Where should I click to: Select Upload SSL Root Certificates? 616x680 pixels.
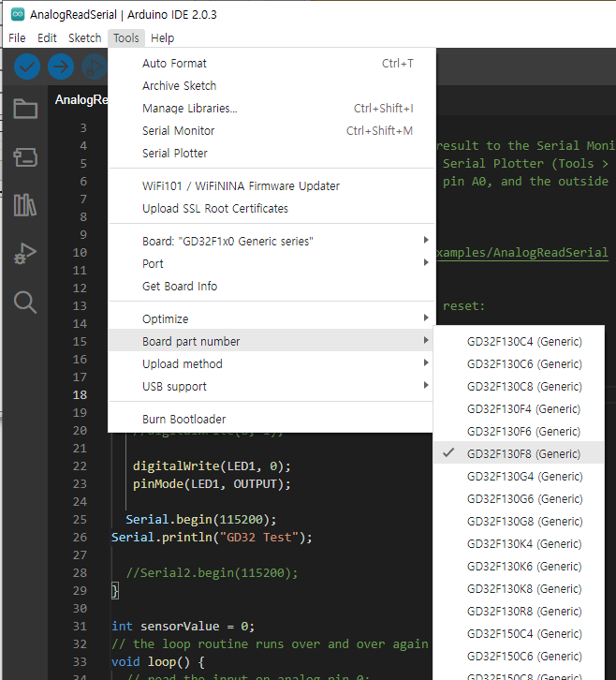pos(271,209)
